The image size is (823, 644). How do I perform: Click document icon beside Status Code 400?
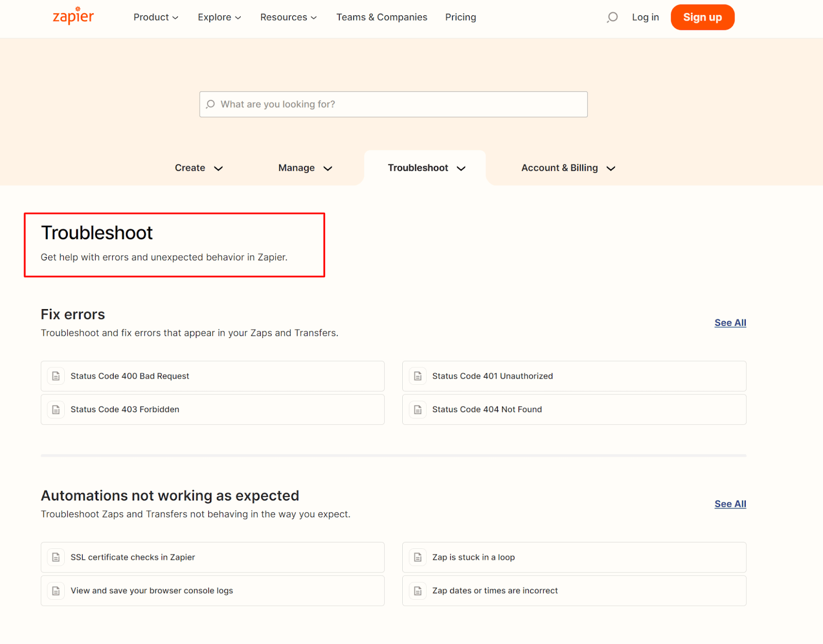point(56,377)
